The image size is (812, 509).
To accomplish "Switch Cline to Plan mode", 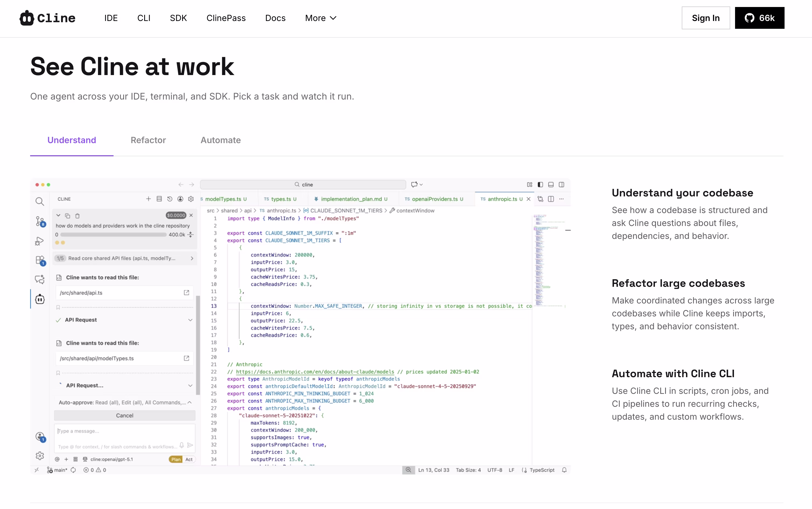I will click(x=176, y=459).
